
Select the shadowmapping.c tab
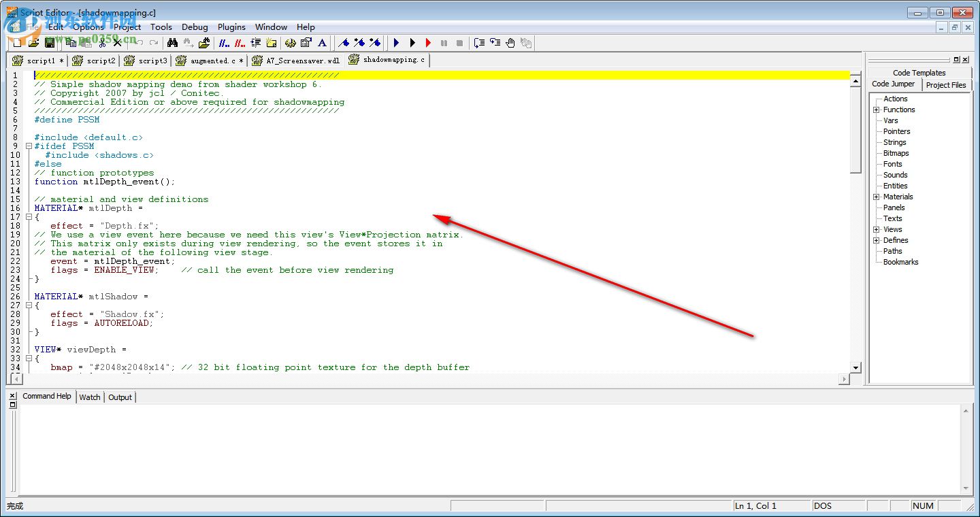(x=388, y=60)
